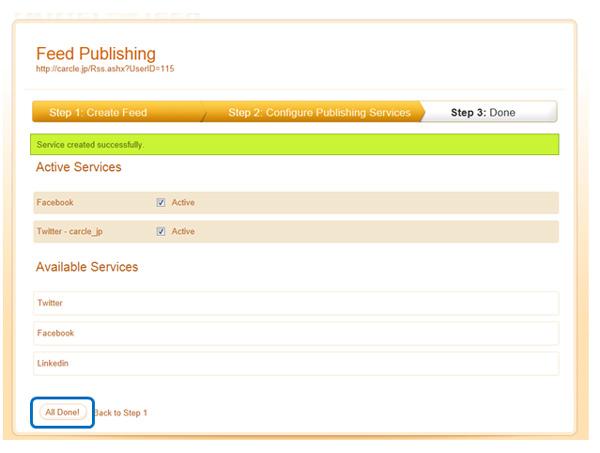Go back via Back to Step 1 link

click(x=121, y=413)
